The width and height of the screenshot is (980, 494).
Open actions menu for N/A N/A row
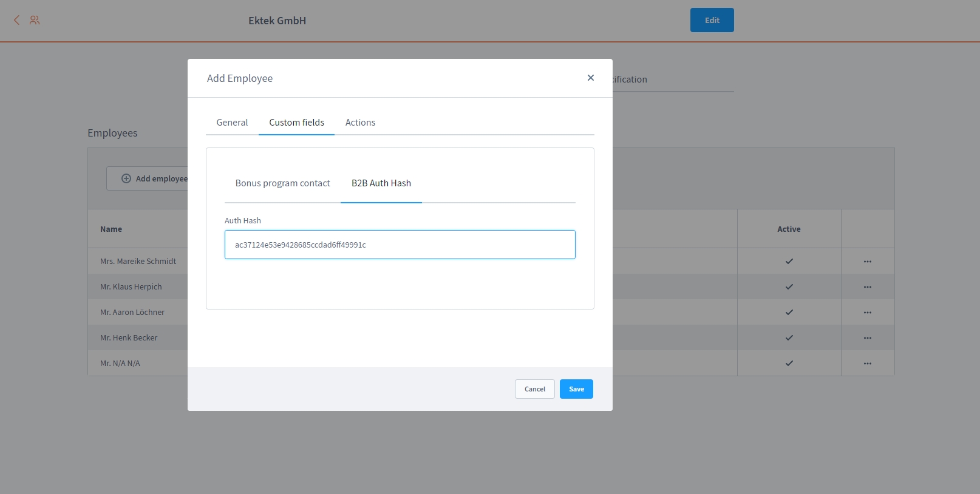click(867, 364)
